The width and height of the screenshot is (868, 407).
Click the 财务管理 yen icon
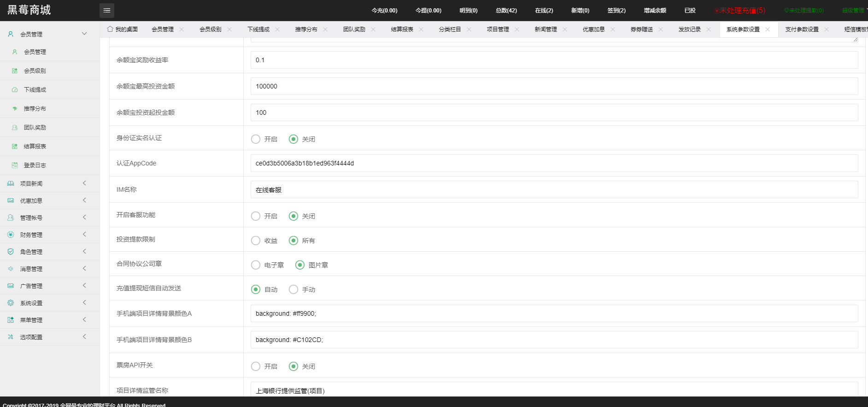click(x=11, y=235)
